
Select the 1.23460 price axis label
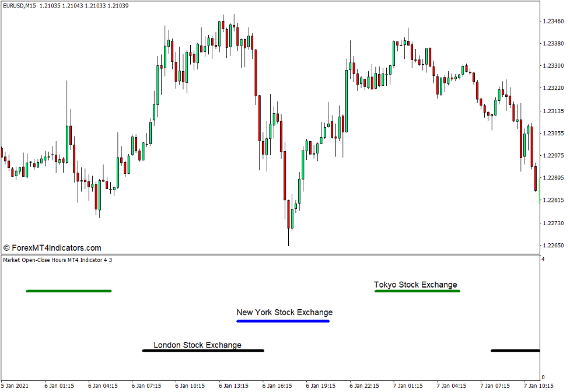coord(554,22)
